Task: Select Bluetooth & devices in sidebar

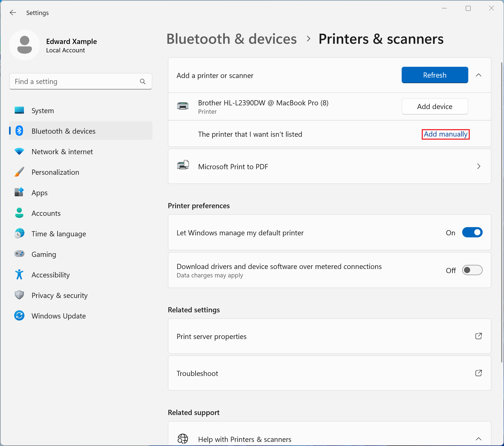Action: coord(81,131)
